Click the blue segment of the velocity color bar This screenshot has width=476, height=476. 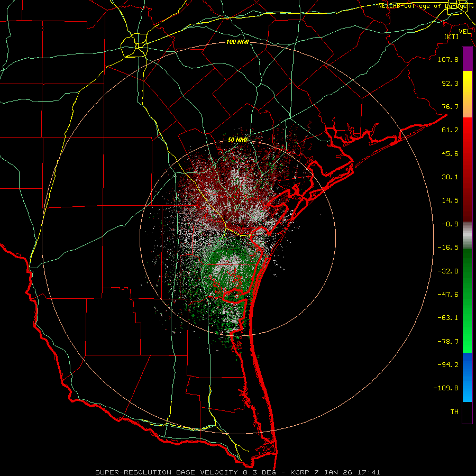click(x=467, y=377)
